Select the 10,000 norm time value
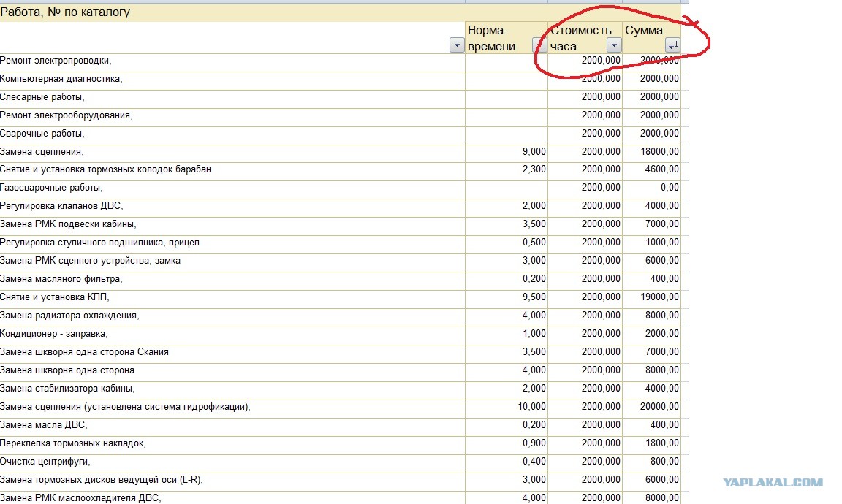The width and height of the screenshot is (842, 504). click(x=531, y=407)
